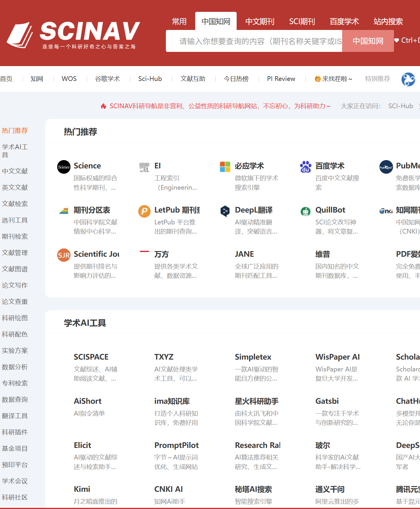Viewport: 420px width, 509px height.
Task: Jump to 学术AI工具 in sidebar
Action: click(15, 151)
